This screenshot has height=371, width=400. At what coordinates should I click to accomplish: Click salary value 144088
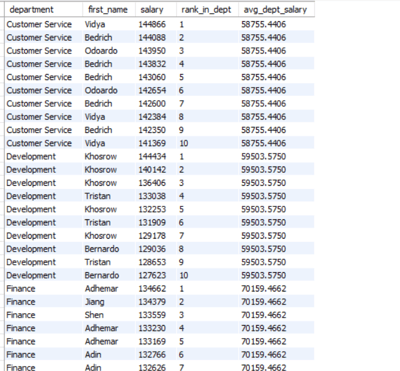coord(152,37)
